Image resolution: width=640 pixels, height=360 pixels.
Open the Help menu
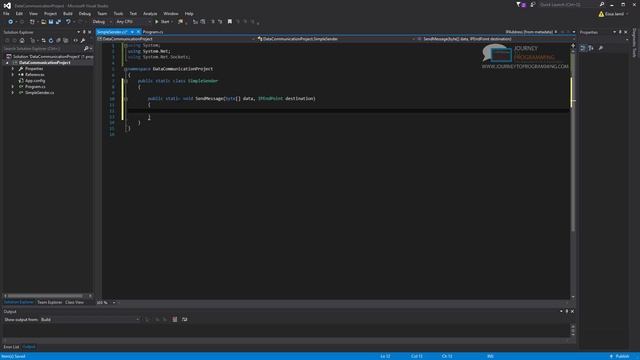tap(189, 13)
